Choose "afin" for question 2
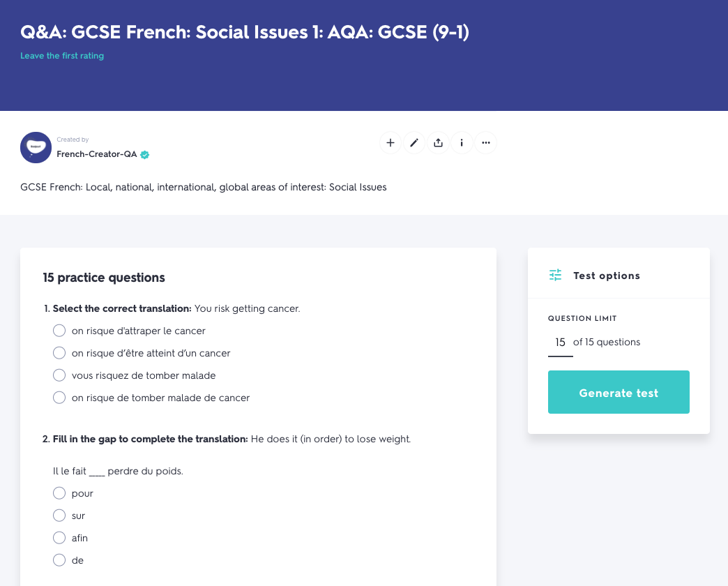The image size is (728, 586). pyautogui.click(x=59, y=537)
